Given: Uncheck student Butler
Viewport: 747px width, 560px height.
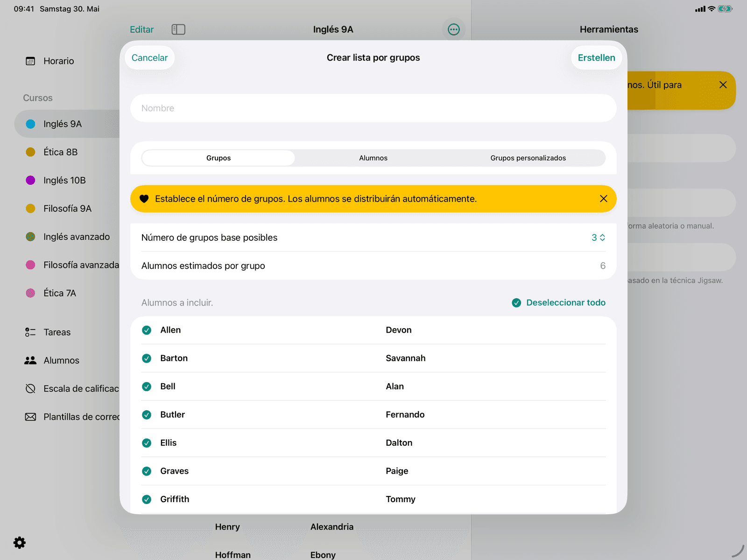Looking at the screenshot, I should 147,415.
